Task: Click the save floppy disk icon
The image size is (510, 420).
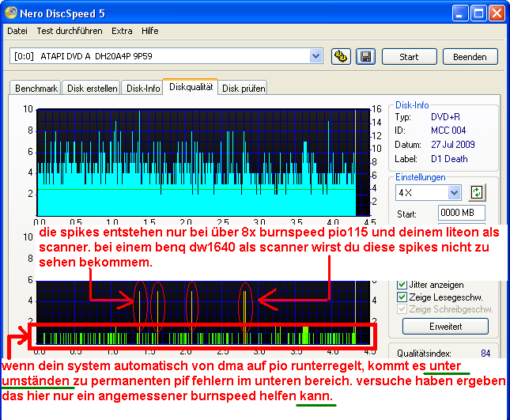Action: pyautogui.click(x=365, y=57)
